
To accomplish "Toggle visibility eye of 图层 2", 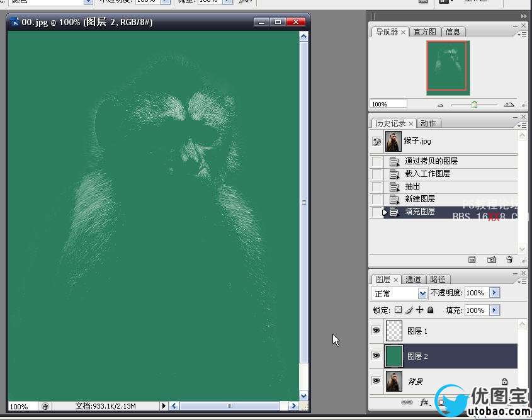I will [376, 356].
